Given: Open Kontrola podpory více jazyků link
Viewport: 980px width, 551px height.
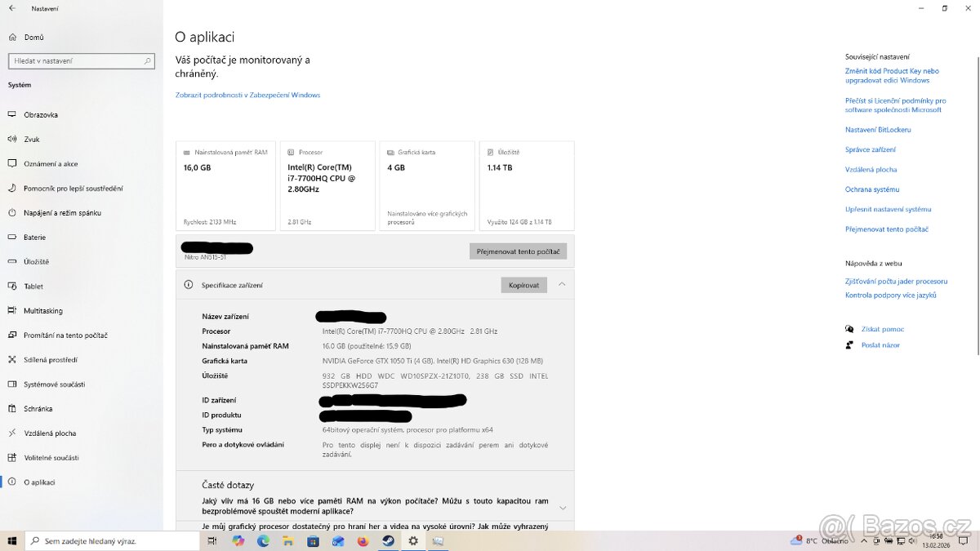Looking at the screenshot, I should (x=891, y=295).
